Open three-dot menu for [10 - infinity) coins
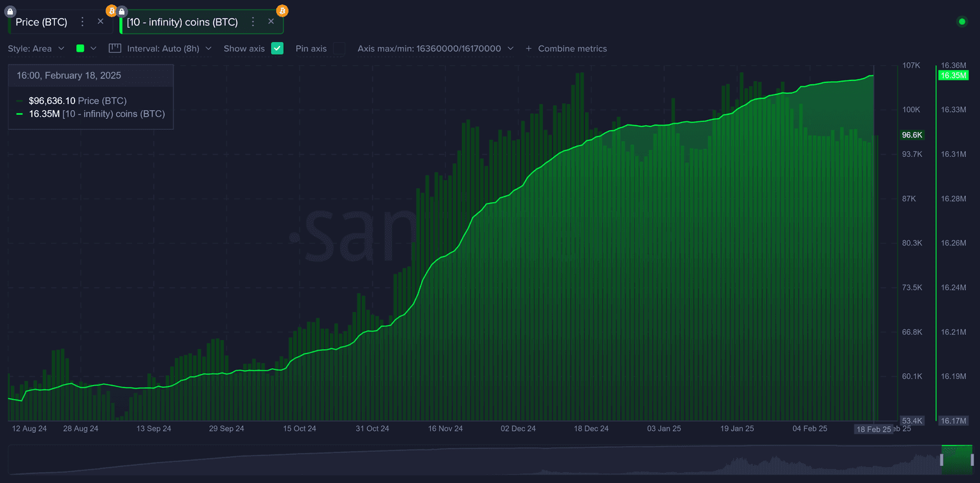This screenshot has height=483, width=980. [253, 22]
